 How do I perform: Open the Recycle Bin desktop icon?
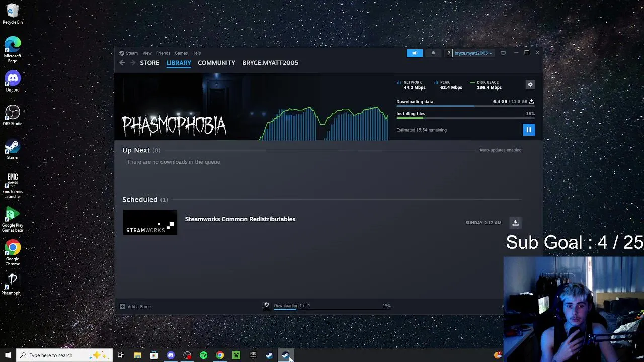[x=13, y=14]
